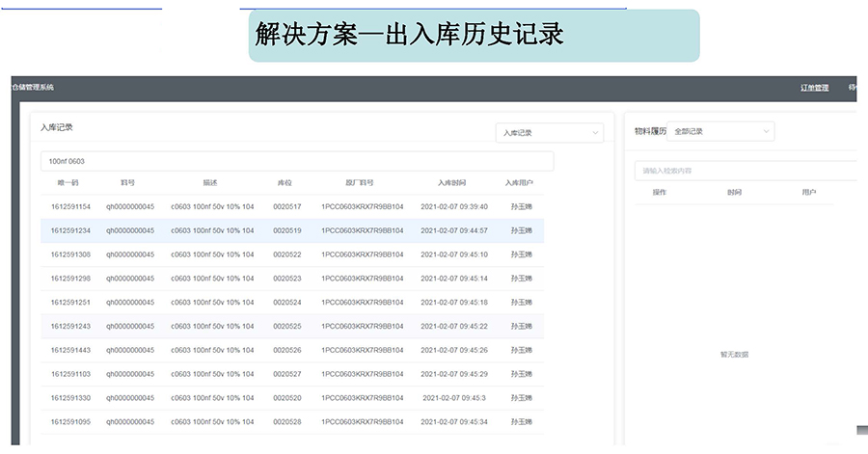Image resolution: width=868 pixels, height=454 pixels.
Task: Click the 入库时间 column header
Action: (451, 182)
